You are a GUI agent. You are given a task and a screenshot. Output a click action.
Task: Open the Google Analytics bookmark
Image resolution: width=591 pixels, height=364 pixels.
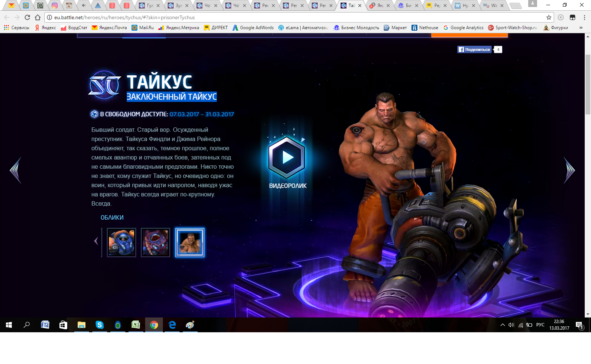pyautogui.click(x=463, y=28)
